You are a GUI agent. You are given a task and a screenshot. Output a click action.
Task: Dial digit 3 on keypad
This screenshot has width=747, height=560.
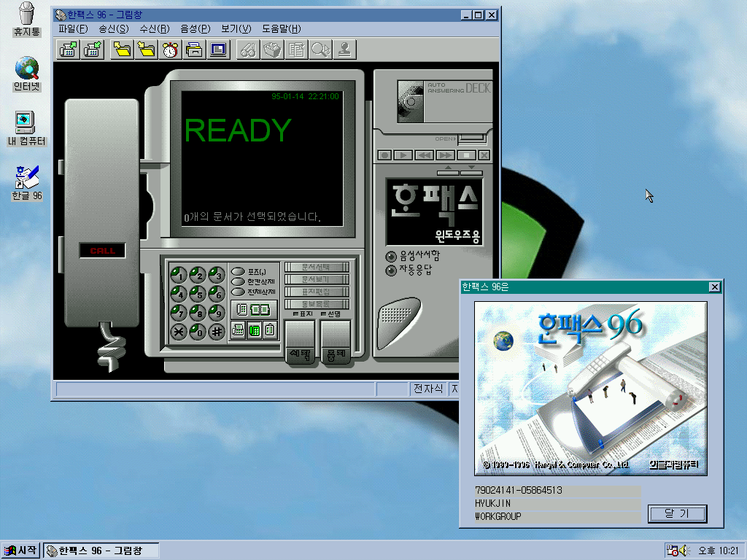[x=217, y=274]
